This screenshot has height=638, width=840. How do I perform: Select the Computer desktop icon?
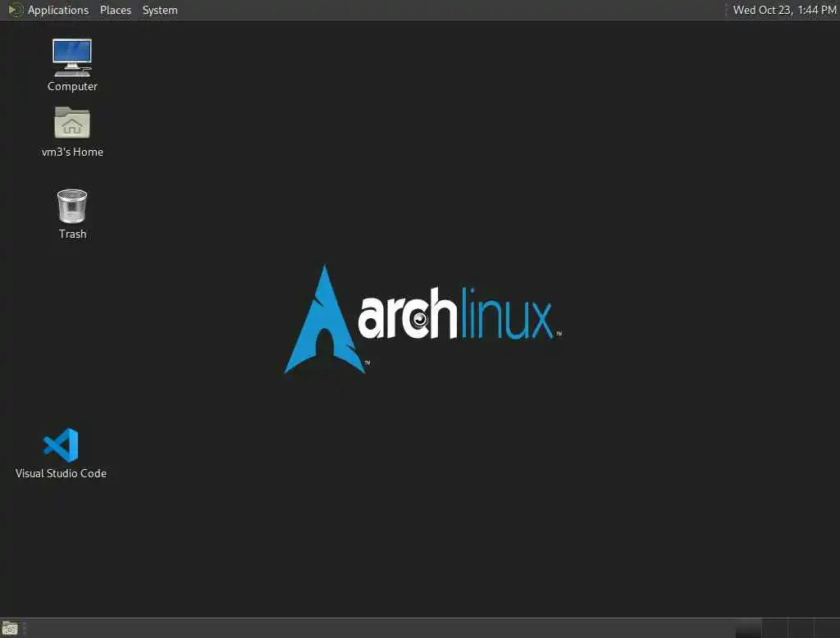(72, 57)
